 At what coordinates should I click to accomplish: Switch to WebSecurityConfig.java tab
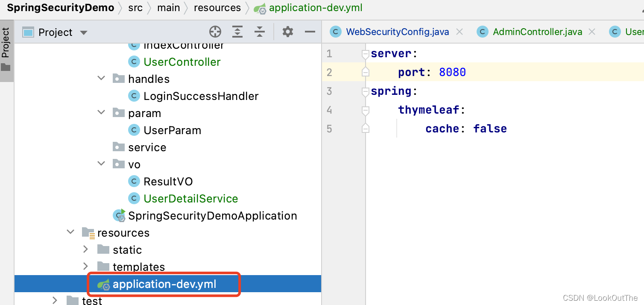tap(397, 32)
